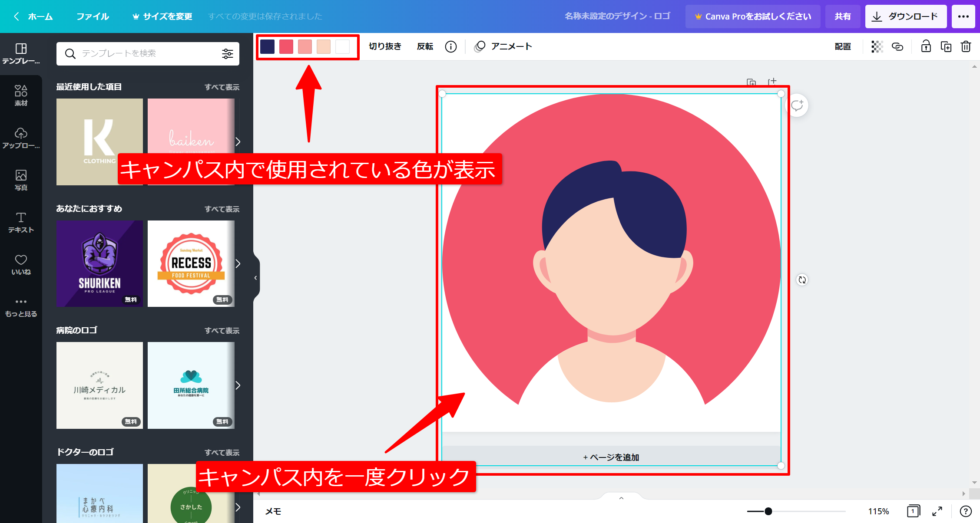
Task: Click duplicate page icon above canvas
Action: 752,82
